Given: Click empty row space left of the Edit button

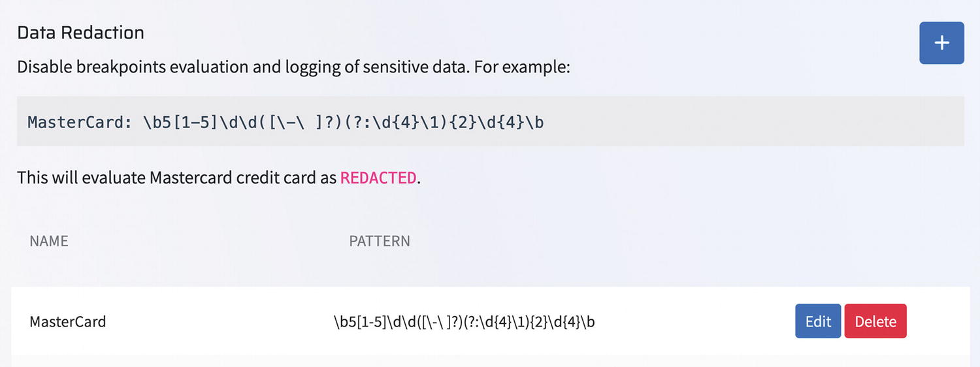Looking at the screenshot, I should (x=693, y=322).
